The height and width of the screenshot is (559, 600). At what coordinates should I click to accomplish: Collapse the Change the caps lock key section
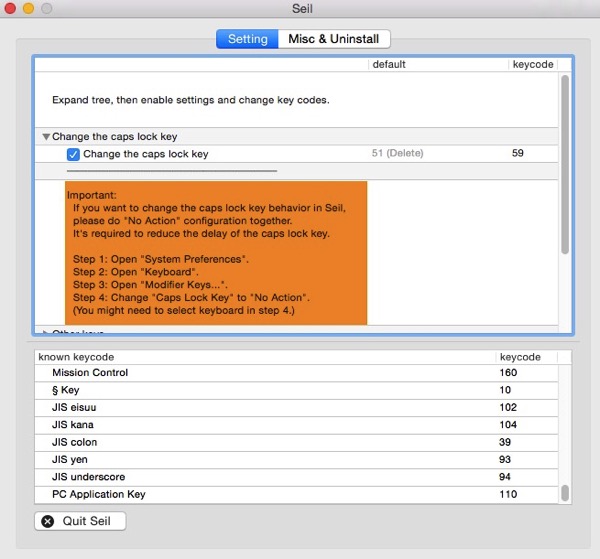pyautogui.click(x=46, y=137)
